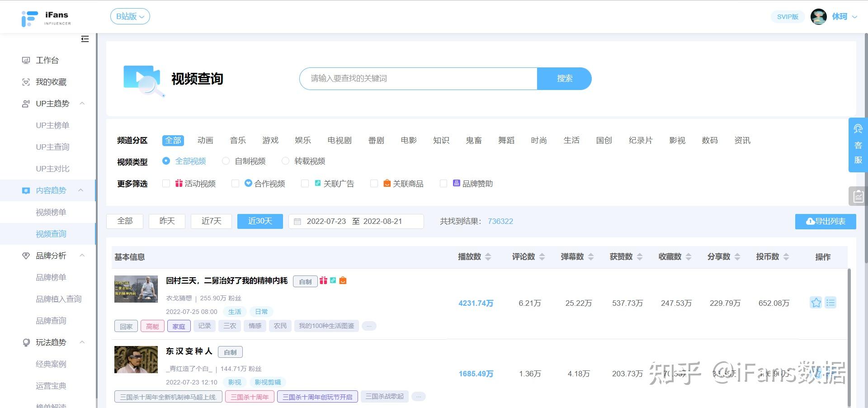This screenshot has height=408, width=868.
Task: Select the 昨天 time range tab
Action: (167, 221)
